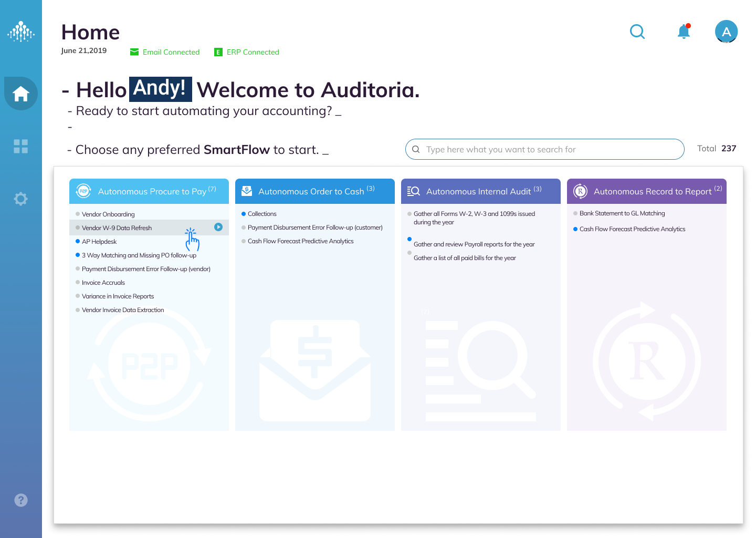Viewport: 756px width, 538px height.
Task: Open Autonomous Internal Audit card header
Action: [481, 191]
